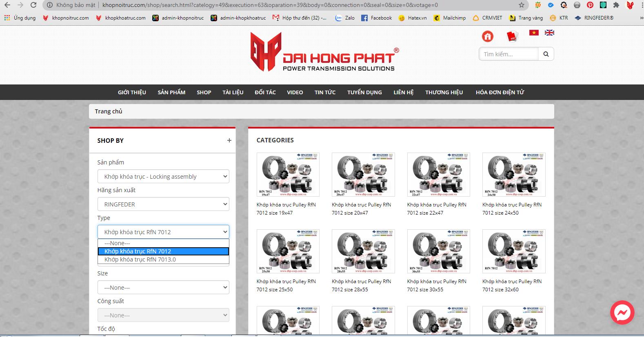The height and width of the screenshot is (337, 644).
Task: Switch language with the UK flag
Action: tap(549, 33)
